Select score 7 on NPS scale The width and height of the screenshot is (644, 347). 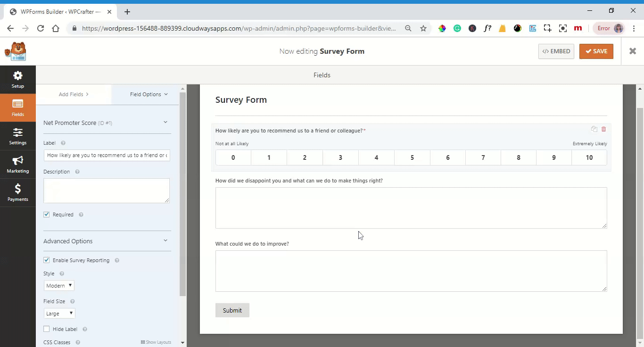[483, 157]
